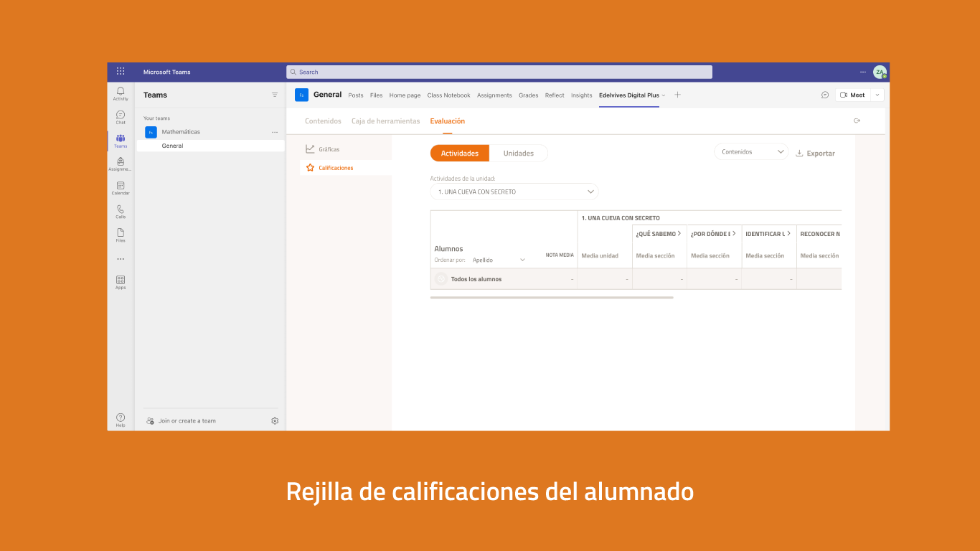Switch to Caja de herramientas tab
Viewport: 980px width, 551px height.
click(385, 121)
